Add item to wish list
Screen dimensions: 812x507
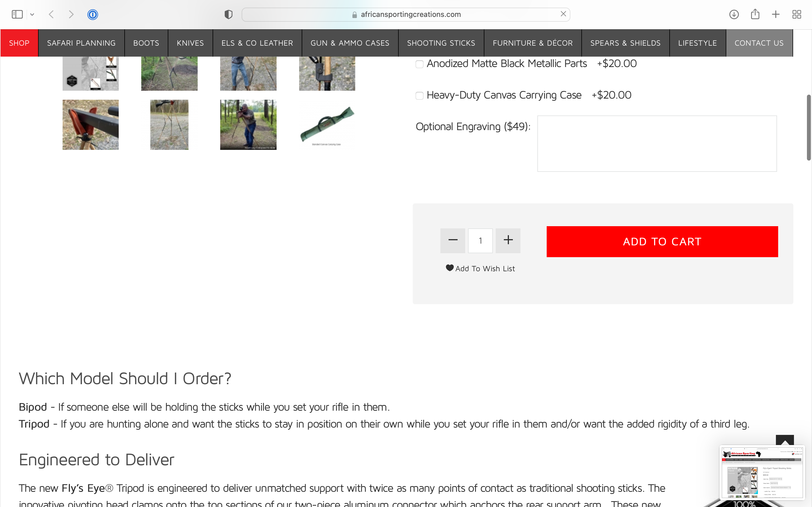pos(480,268)
